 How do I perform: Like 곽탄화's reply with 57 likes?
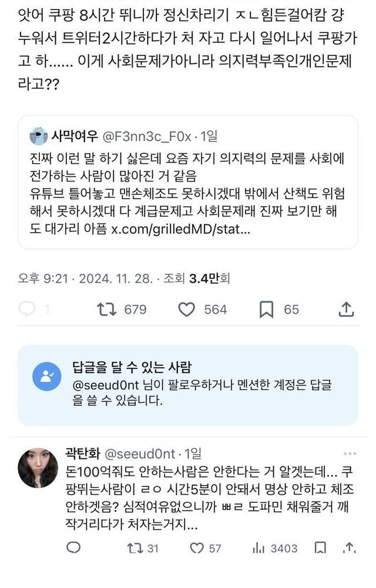coord(197,547)
